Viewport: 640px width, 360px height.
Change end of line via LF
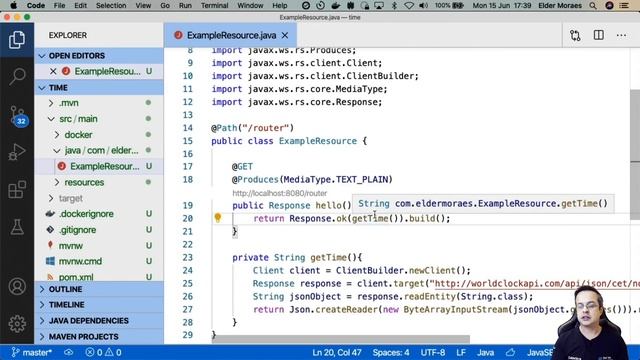(461, 352)
